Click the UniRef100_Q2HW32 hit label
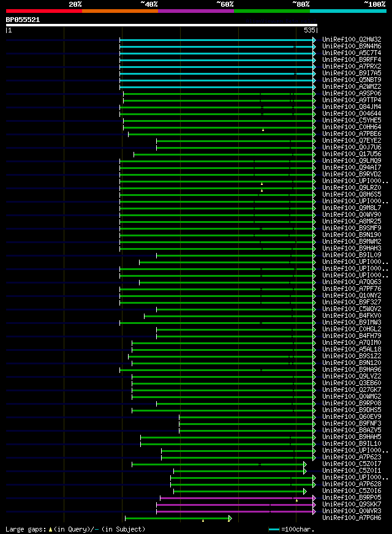This screenshot has width=392, height=534. click(x=352, y=40)
